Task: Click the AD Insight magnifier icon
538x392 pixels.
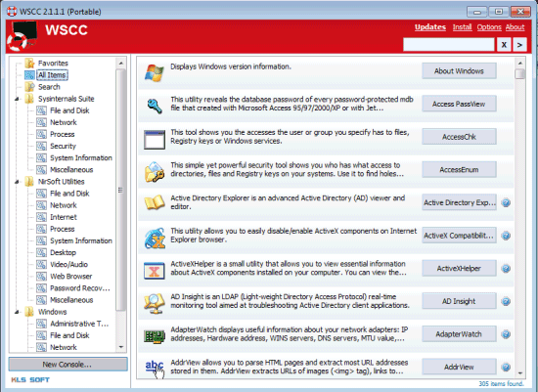Action: 155,303
